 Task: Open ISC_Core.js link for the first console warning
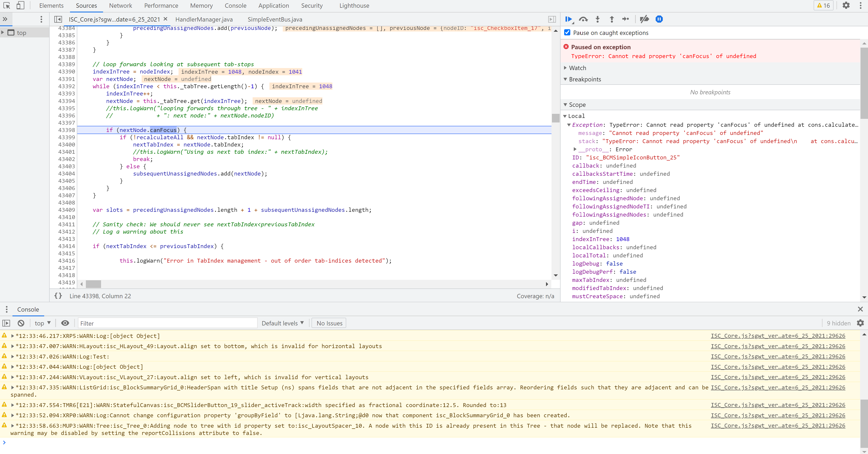pos(778,336)
